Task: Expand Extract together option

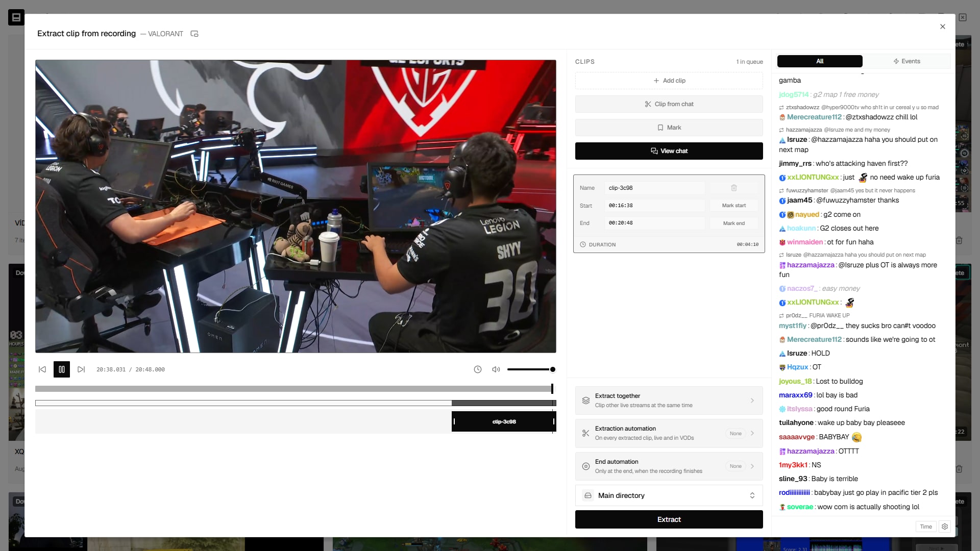Action: pyautogui.click(x=669, y=400)
